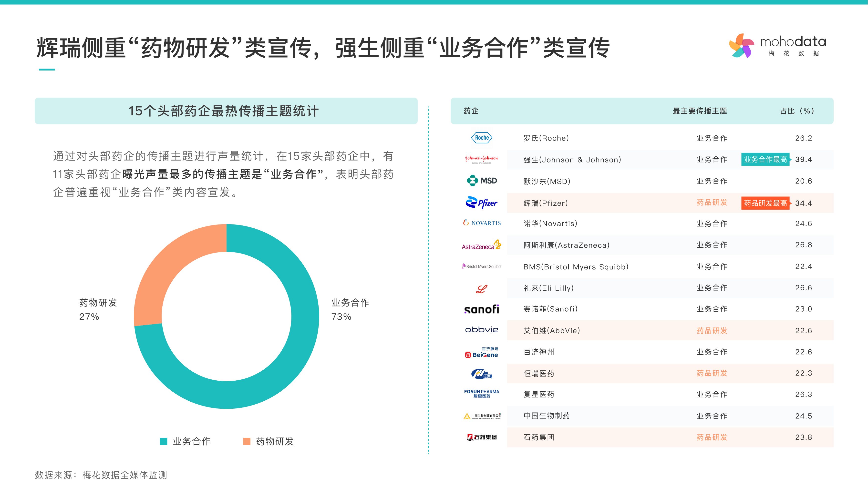868x488 pixels.
Task: Click the 业务合作最高 teal tag
Action: 765,160
